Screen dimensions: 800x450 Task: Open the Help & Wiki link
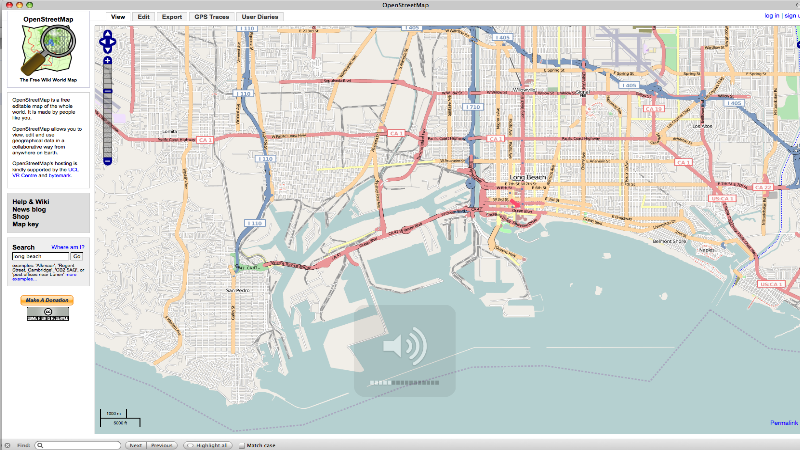tap(30, 202)
